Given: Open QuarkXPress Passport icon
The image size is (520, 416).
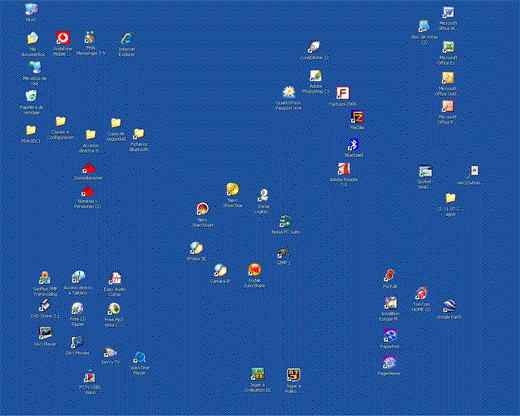Looking at the screenshot, I should (x=289, y=92).
